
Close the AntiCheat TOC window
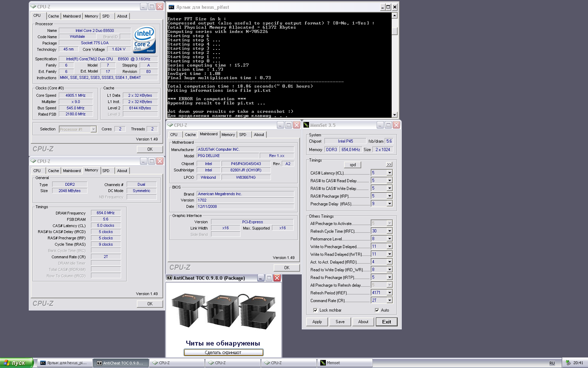click(277, 278)
